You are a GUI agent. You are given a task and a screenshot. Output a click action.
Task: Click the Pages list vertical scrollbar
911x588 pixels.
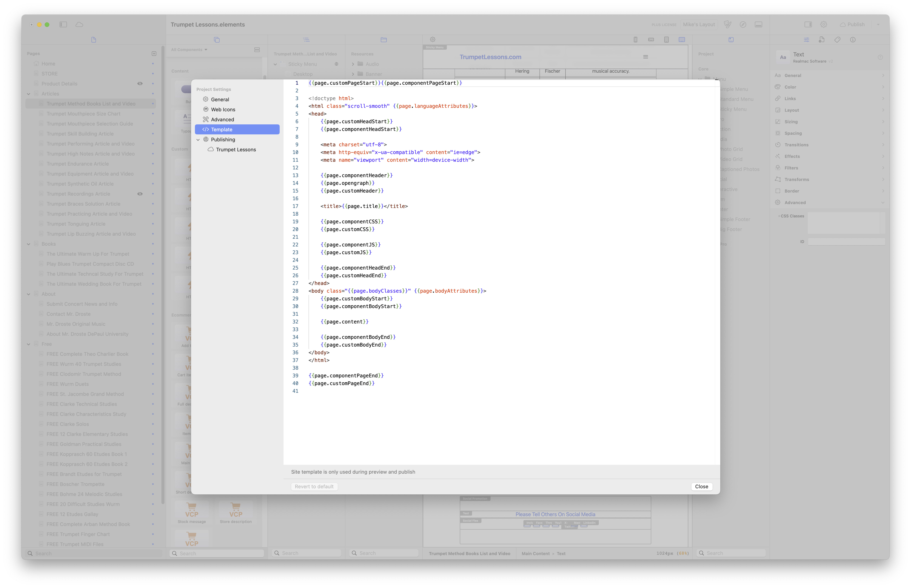163,275
